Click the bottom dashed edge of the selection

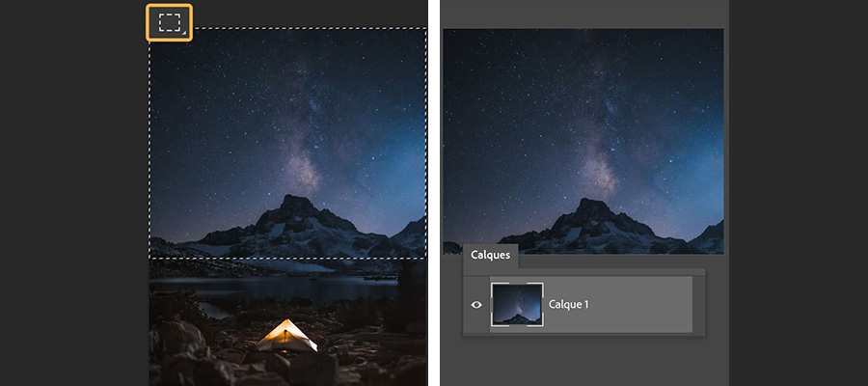[x=287, y=258]
